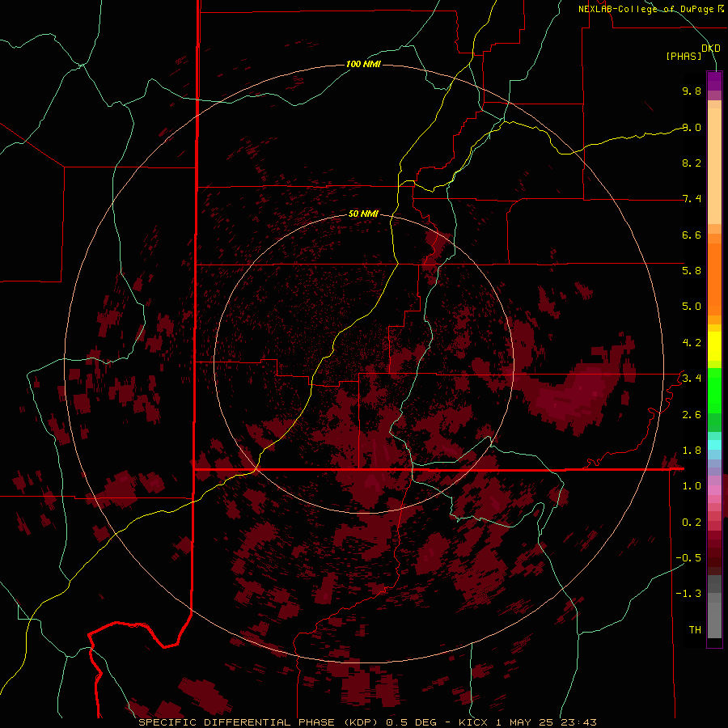Select the gray band at the color bar bottom
The image size is (728, 728).
tap(714, 620)
